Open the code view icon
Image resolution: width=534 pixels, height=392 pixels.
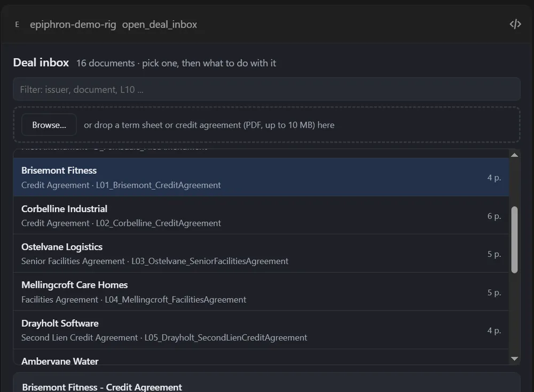pos(515,24)
